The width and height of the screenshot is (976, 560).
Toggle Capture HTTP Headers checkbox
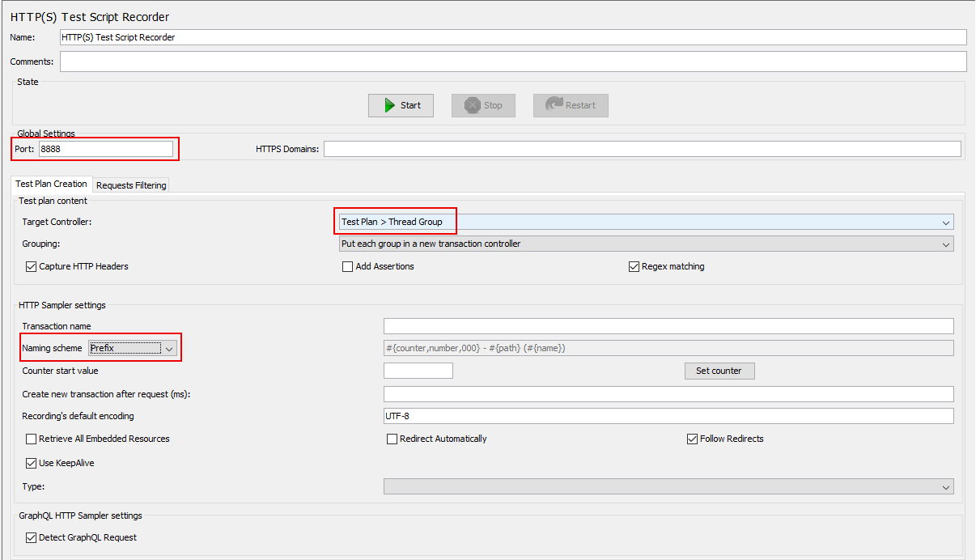pos(32,266)
